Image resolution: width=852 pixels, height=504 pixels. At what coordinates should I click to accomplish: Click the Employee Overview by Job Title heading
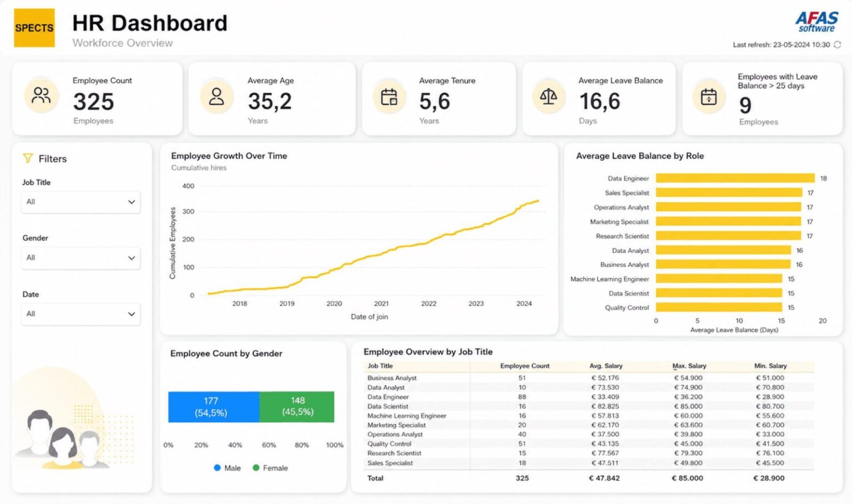[x=428, y=352]
